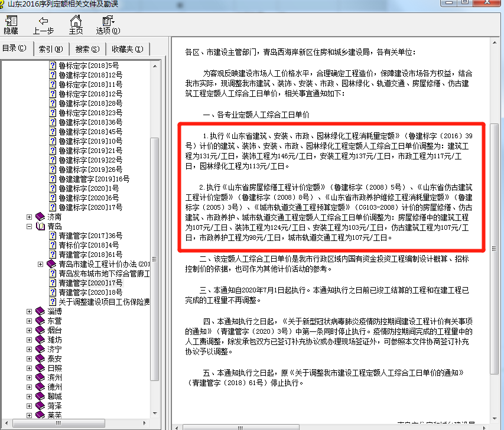504x430 pixels.
Task: Click the book icon next to 菏泽
Action: 40,406
